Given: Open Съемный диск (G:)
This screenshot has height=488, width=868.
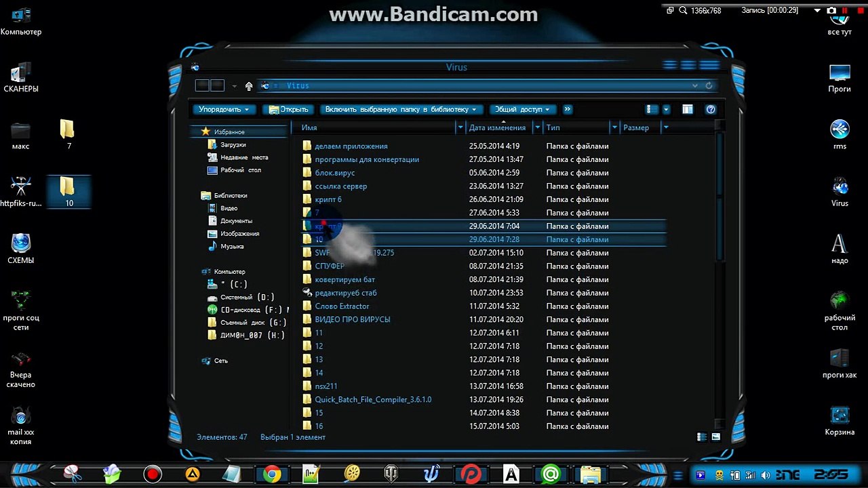Looking at the screenshot, I should (x=253, y=323).
